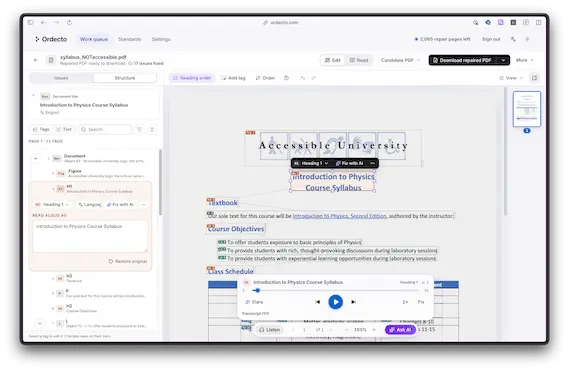This screenshot has height=371, width=569.
Task: Click the undo icon
Action: [303, 78]
